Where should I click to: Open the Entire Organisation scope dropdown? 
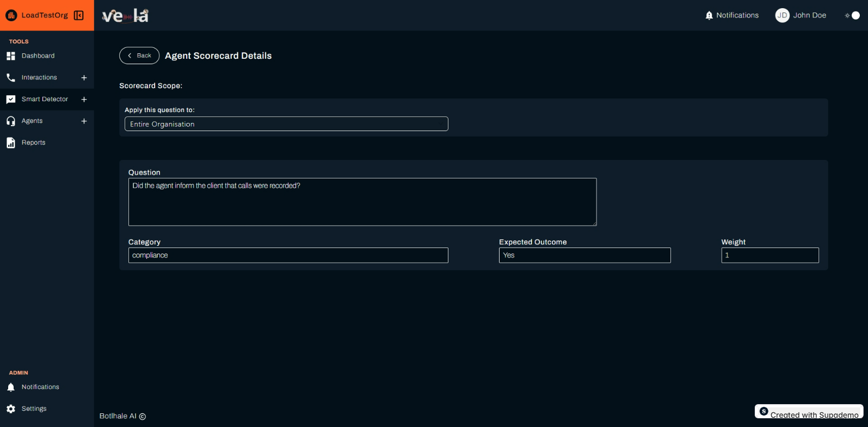point(286,124)
